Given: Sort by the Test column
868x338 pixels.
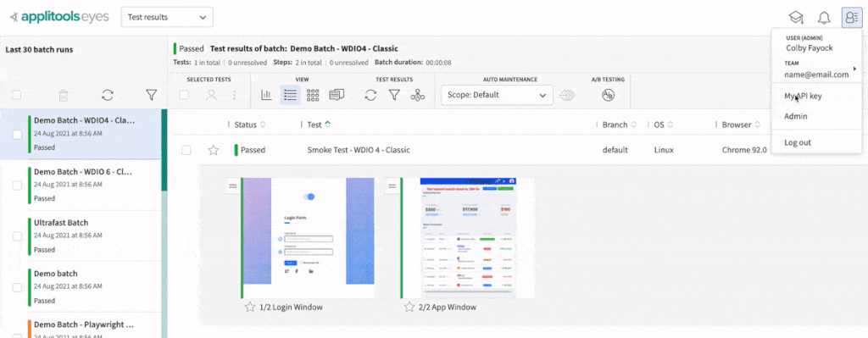Looking at the screenshot, I should (319, 125).
